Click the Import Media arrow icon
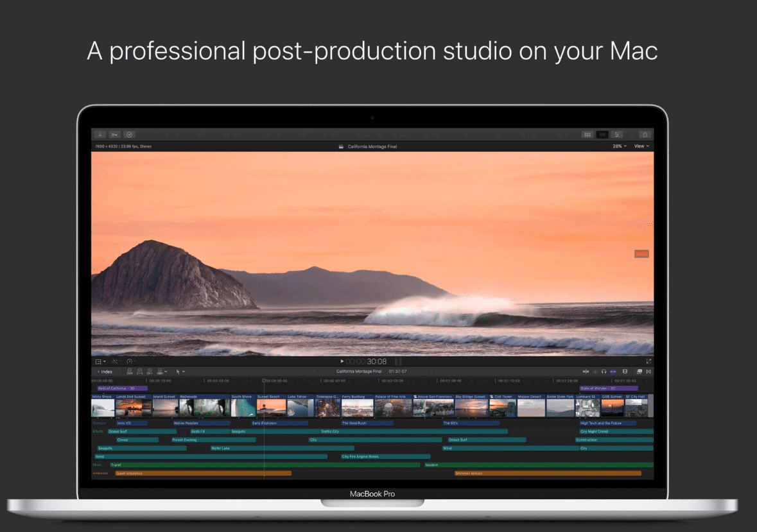This screenshot has height=532, width=757. [100, 135]
